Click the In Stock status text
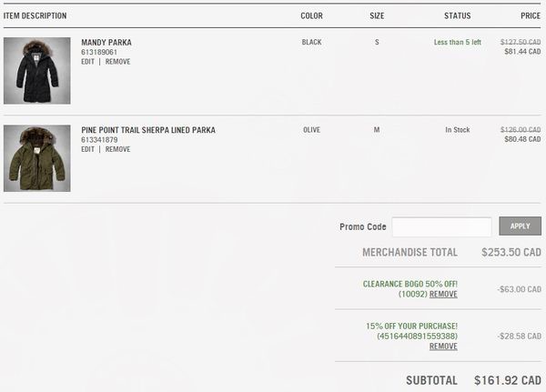 [457, 130]
